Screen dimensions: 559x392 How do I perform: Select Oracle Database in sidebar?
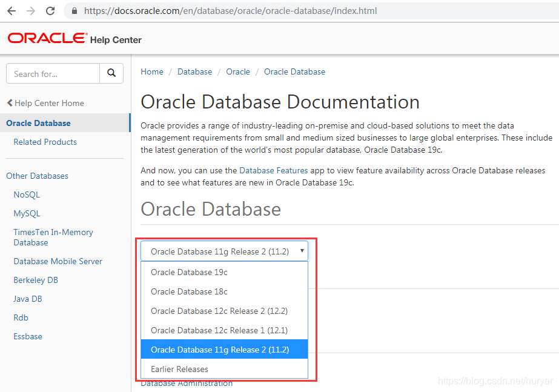click(x=65, y=123)
